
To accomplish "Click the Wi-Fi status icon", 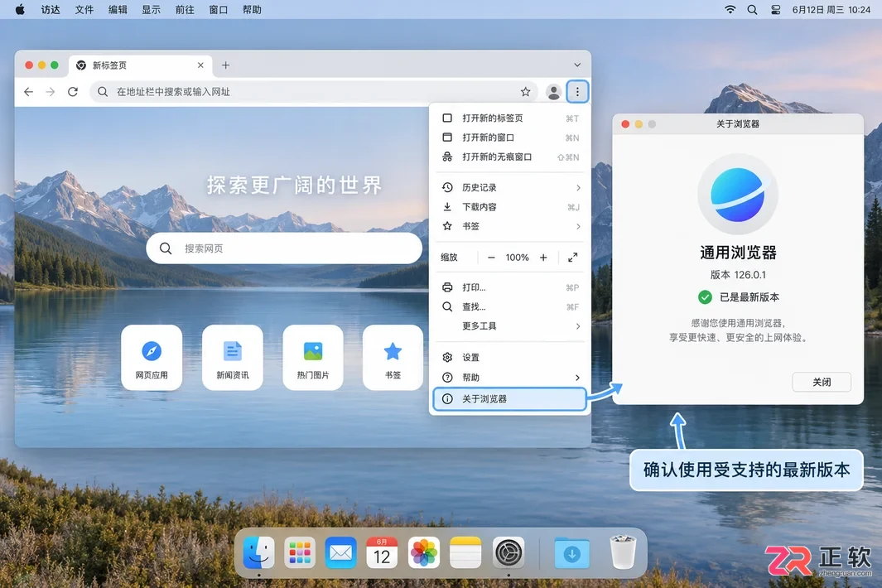I will point(730,10).
